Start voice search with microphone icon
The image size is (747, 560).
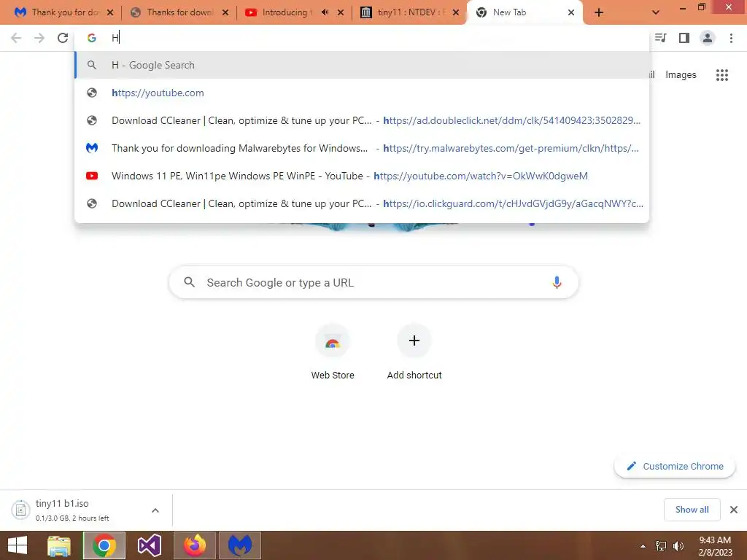tap(557, 282)
